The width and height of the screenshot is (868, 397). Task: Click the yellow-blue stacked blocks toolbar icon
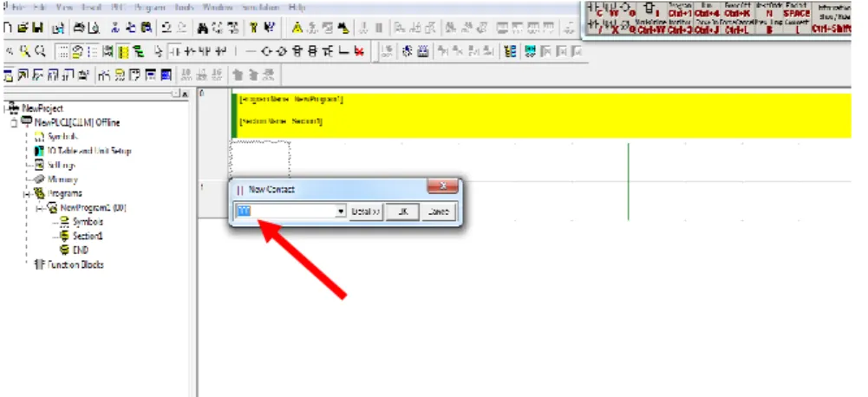point(510,51)
